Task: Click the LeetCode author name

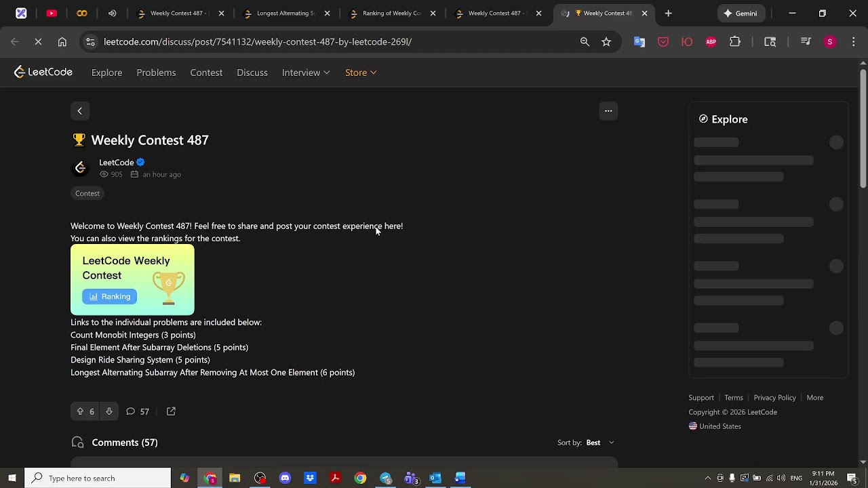Action: click(x=117, y=163)
